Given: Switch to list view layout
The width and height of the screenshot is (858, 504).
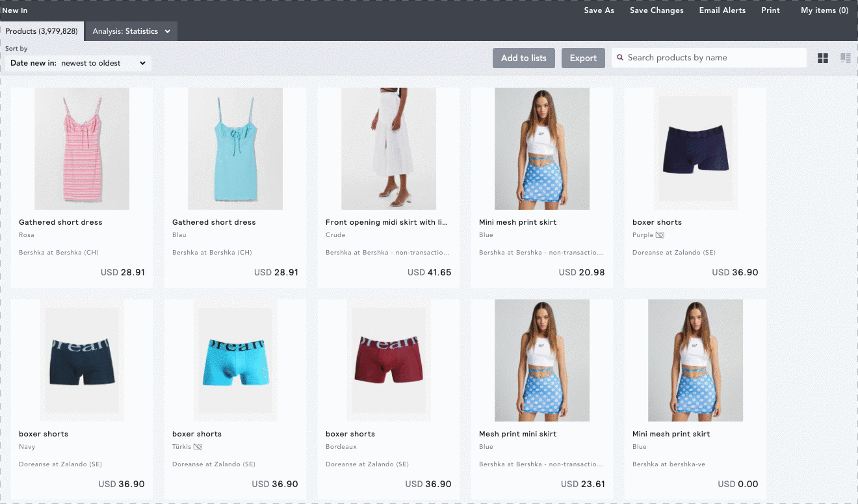Looking at the screenshot, I should tap(846, 58).
